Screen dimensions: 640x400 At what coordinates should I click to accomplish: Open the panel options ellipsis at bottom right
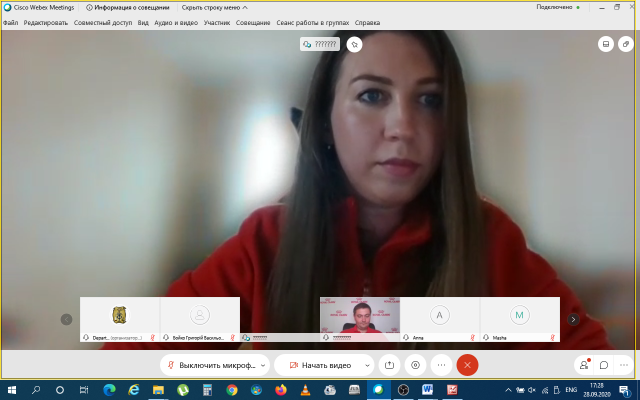coord(624,365)
